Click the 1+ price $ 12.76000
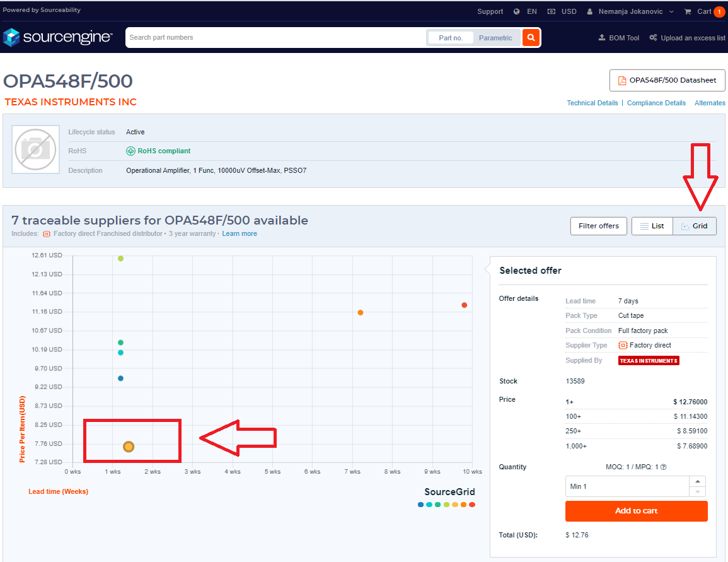The width and height of the screenshot is (728, 562). pyautogui.click(x=690, y=402)
